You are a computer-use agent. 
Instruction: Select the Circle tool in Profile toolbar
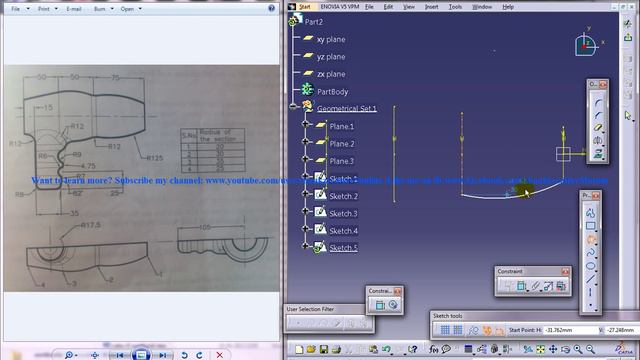[x=590, y=240]
